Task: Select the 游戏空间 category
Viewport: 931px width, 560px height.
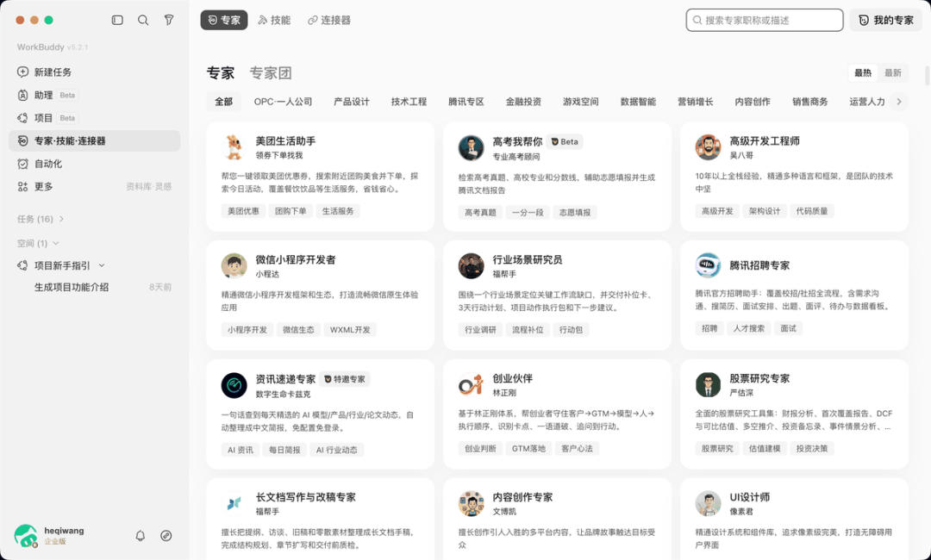Action: point(581,102)
